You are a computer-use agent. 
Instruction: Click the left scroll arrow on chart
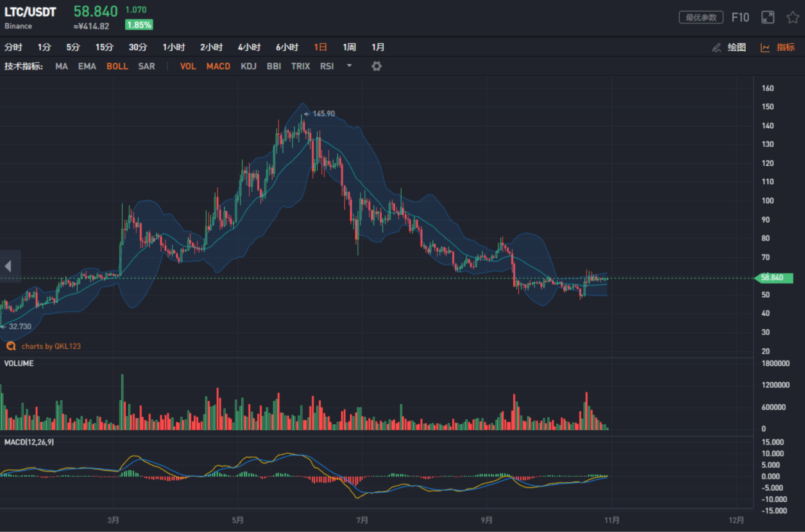(x=9, y=266)
